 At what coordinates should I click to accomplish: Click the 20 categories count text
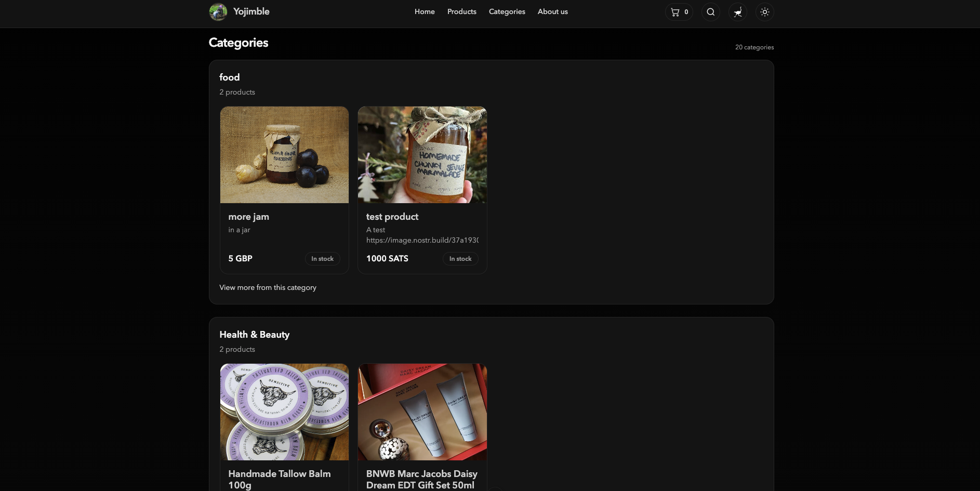[754, 47]
